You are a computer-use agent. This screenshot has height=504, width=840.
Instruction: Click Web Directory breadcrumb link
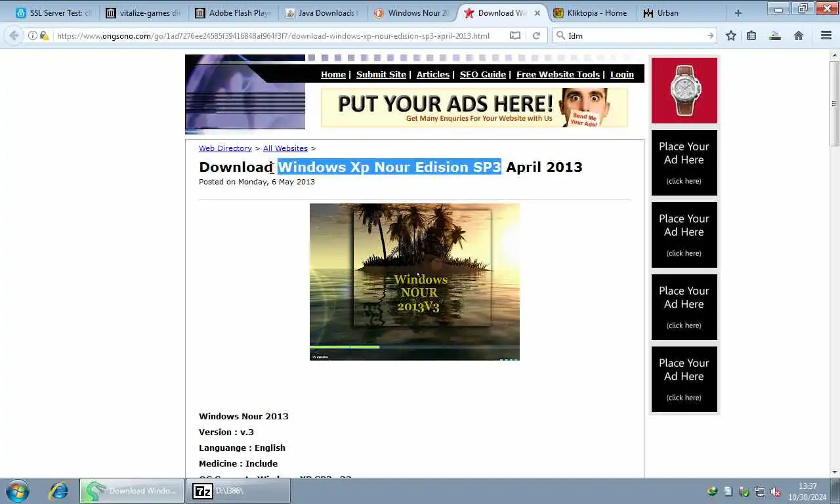pyautogui.click(x=225, y=148)
